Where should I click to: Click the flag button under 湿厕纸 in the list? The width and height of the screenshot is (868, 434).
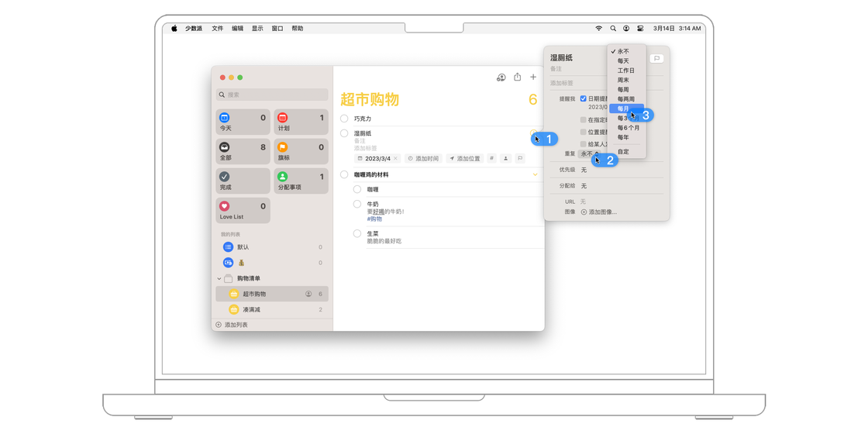click(520, 158)
